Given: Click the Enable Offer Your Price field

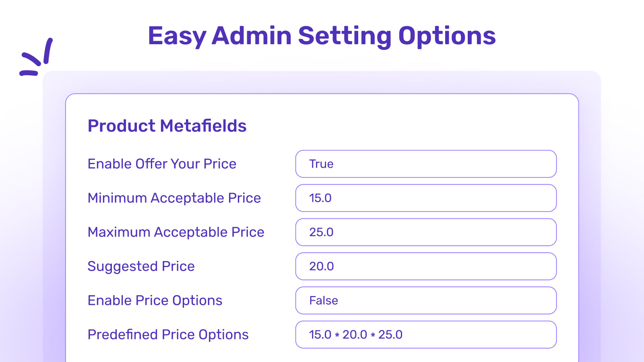Looking at the screenshot, I should tap(426, 164).
